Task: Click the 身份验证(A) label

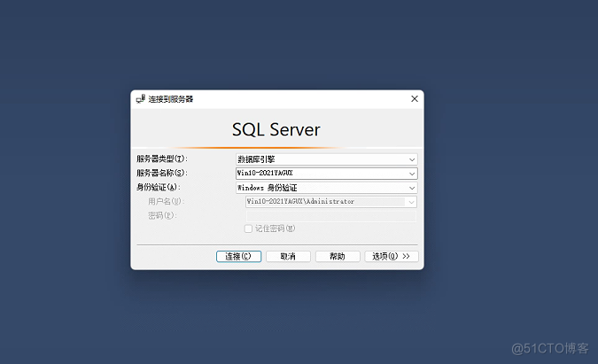Action: coord(159,187)
